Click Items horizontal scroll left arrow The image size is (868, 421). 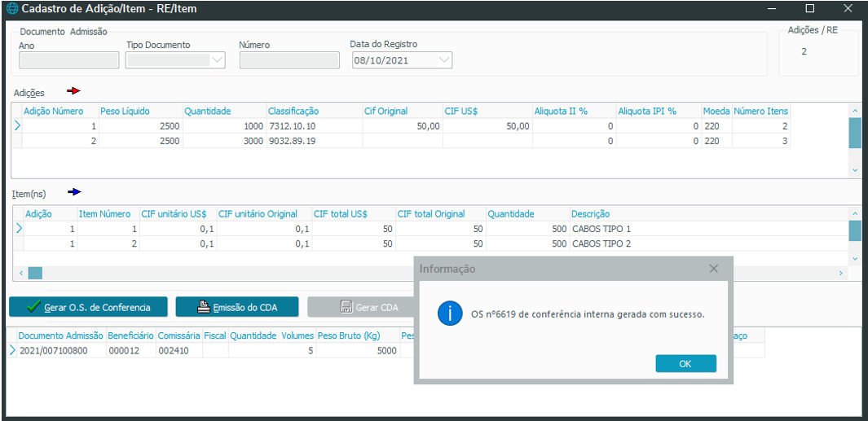[x=20, y=273]
